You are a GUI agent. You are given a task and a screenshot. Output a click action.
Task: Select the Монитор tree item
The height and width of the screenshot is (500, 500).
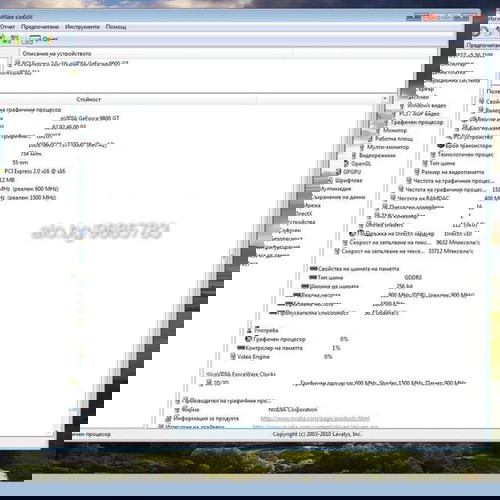[x=395, y=130]
